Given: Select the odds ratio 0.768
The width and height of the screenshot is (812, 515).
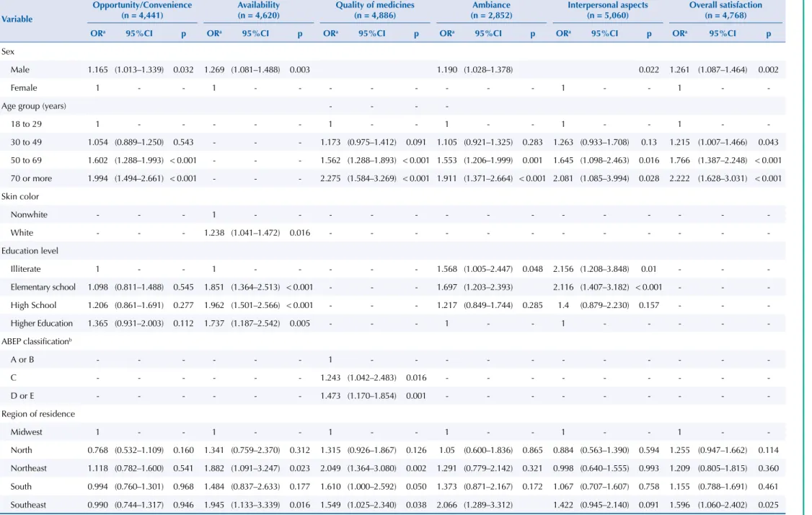Looking at the screenshot, I should click(x=97, y=451).
